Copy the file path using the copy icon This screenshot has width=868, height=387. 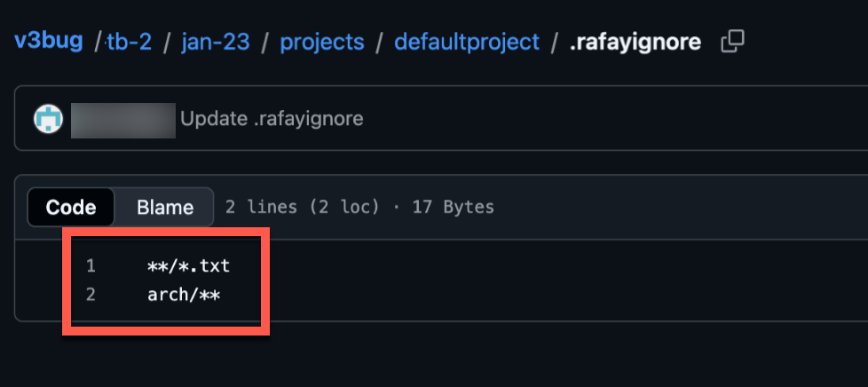click(x=733, y=41)
